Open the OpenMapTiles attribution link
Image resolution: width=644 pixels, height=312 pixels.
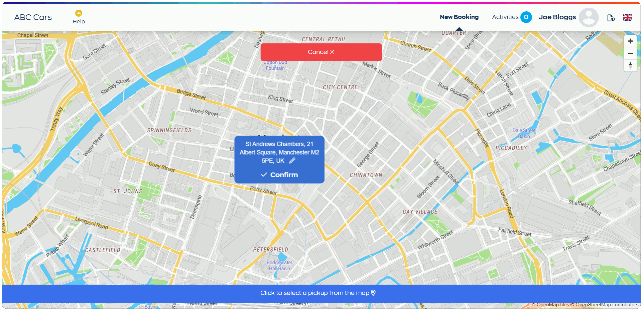(x=552, y=305)
